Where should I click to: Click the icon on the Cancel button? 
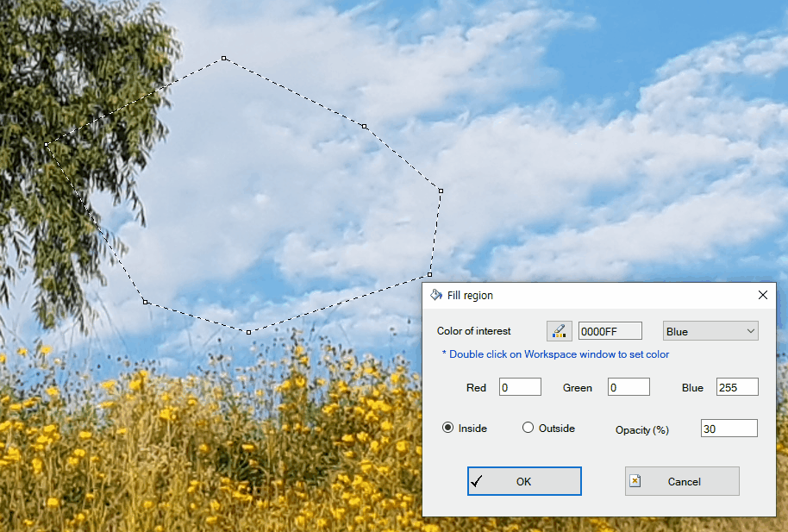click(635, 481)
